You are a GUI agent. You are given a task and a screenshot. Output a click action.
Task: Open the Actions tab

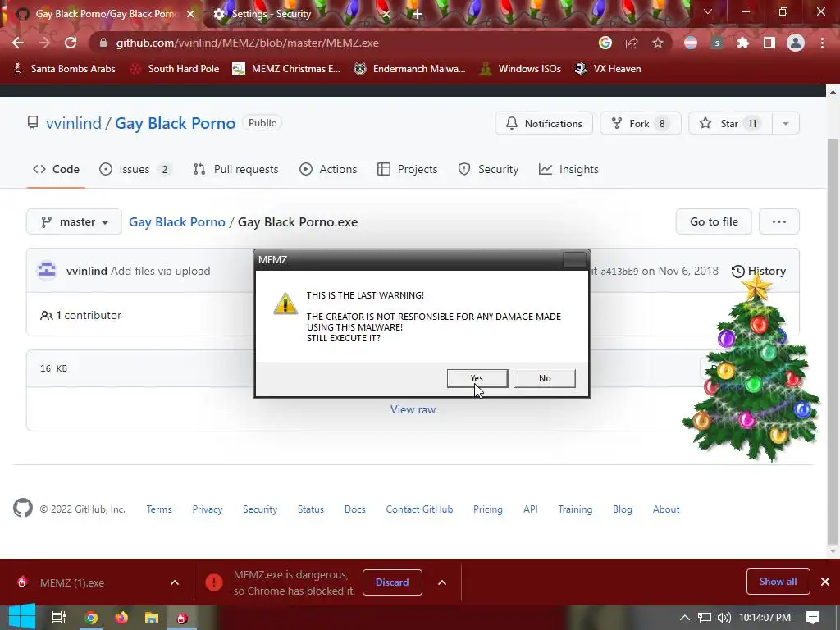click(328, 169)
